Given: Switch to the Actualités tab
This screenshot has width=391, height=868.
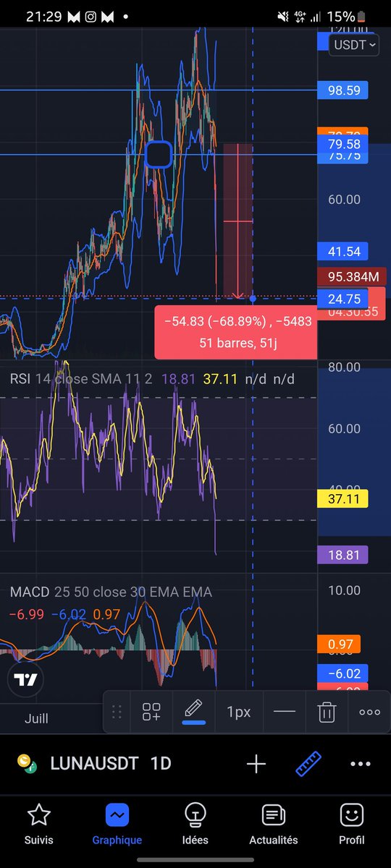Looking at the screenshot, I should coord(273,825).
